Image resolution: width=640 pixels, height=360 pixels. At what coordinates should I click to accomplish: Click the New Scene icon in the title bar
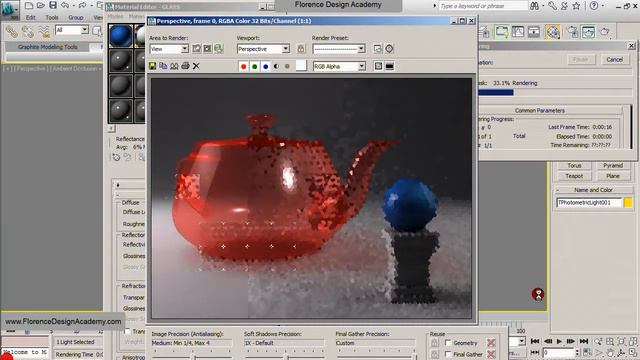tap(29, 5)
